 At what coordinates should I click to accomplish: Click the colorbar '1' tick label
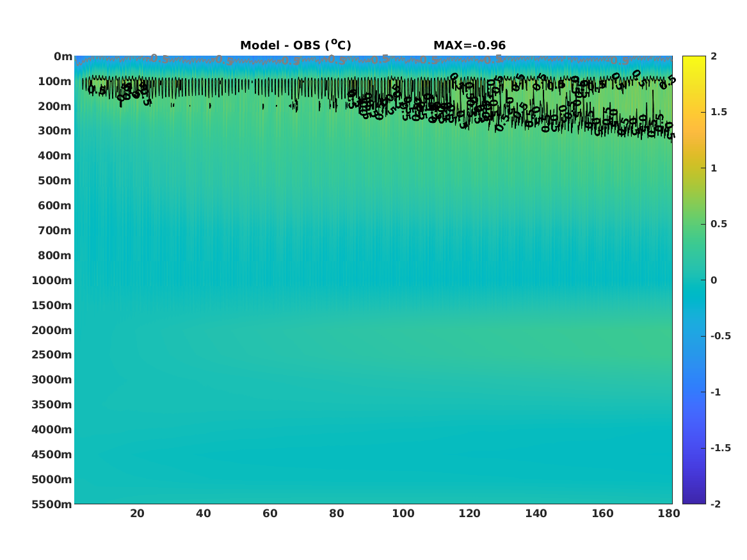pos(714,168)
